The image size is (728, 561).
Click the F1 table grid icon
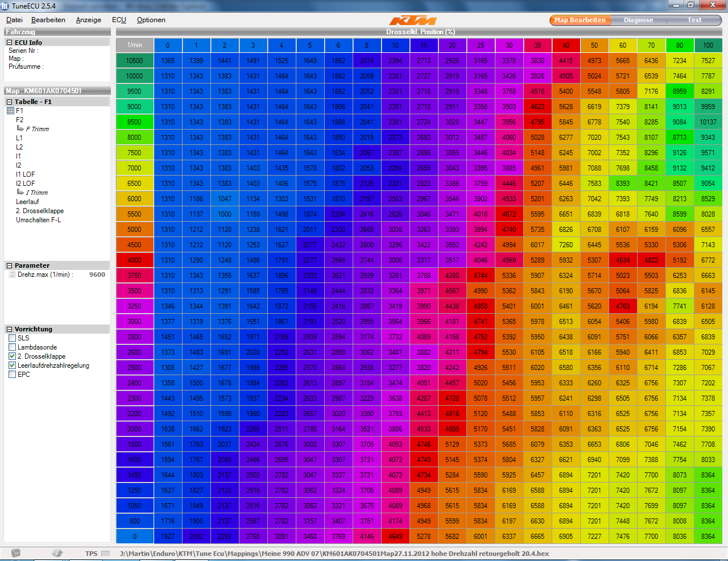coord(10,111)
